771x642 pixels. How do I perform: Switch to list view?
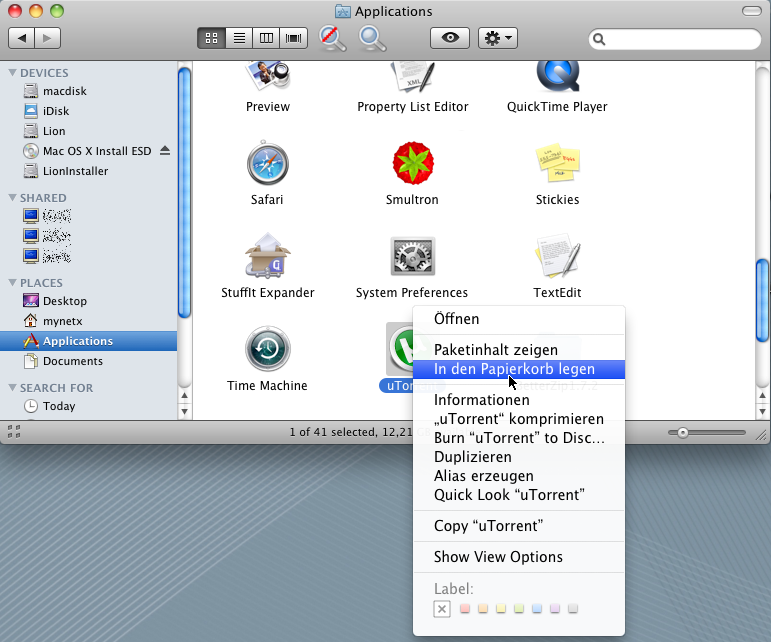pyautogui.click(x=239, y=38)
